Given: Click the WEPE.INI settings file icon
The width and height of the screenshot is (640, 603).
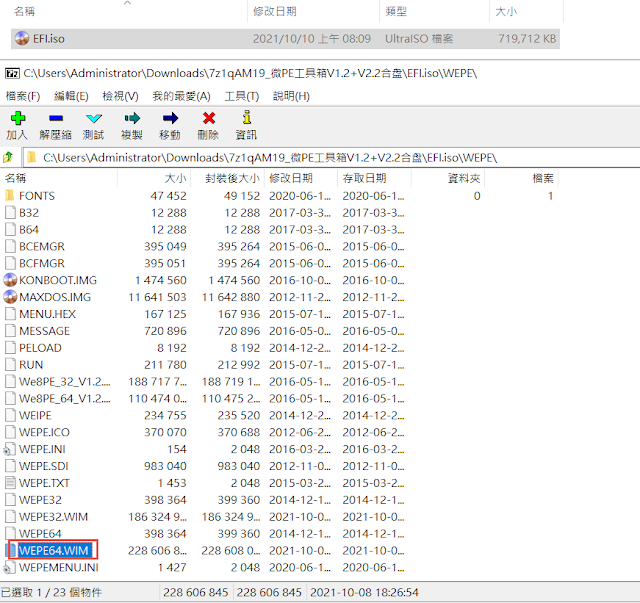Looking at the screenshot, I should (10, 449).
